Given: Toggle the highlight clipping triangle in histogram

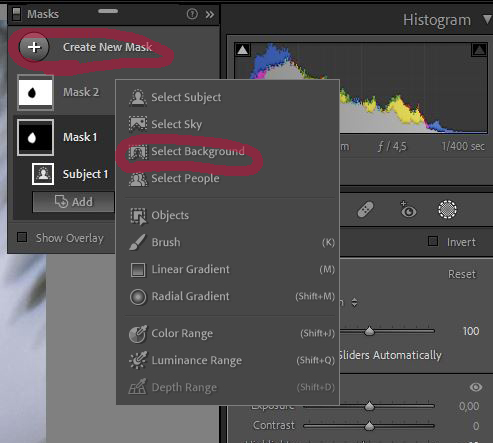Looking at the screenshot, I should [x=479, y=50].
